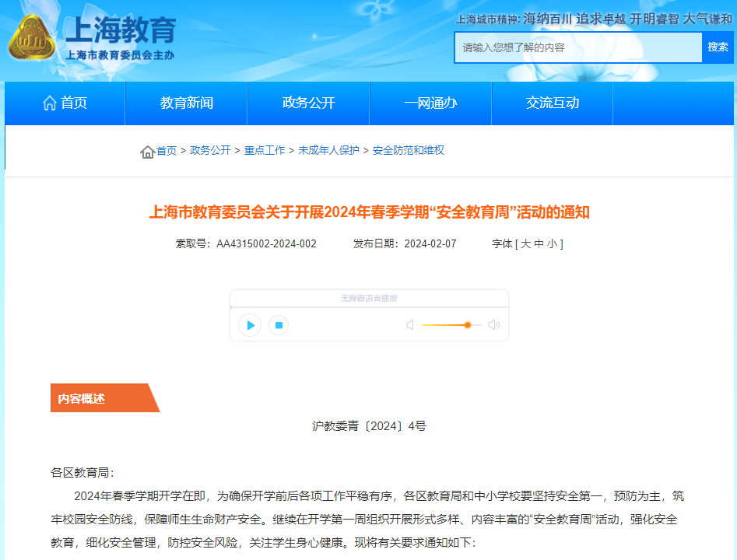The width and height of the screenshot is (737, 560).
Task: Click the low-volume speaker icon
Action: pos(410,325)
